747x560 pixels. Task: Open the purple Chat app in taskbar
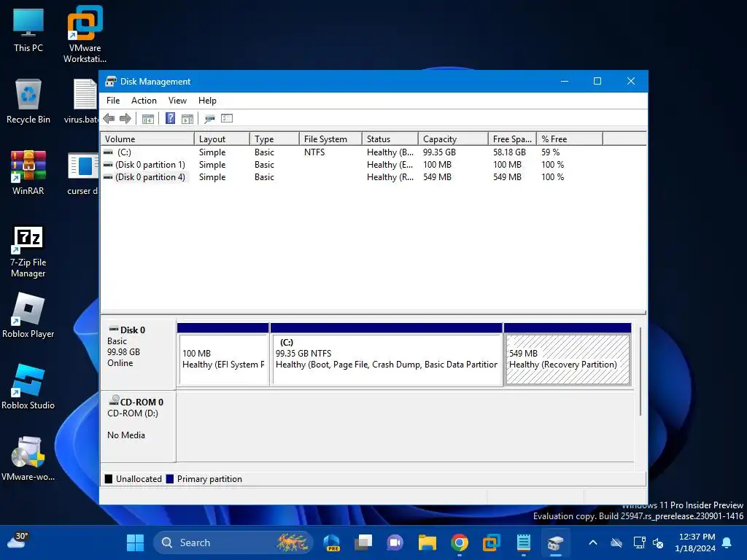click(x=395, y=542)
